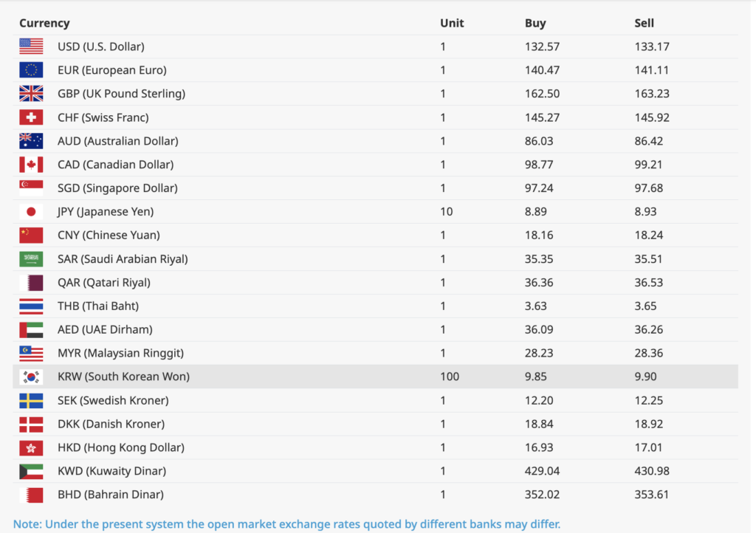
Task: Click the Japanese flag icon
Action: [31, 212]
